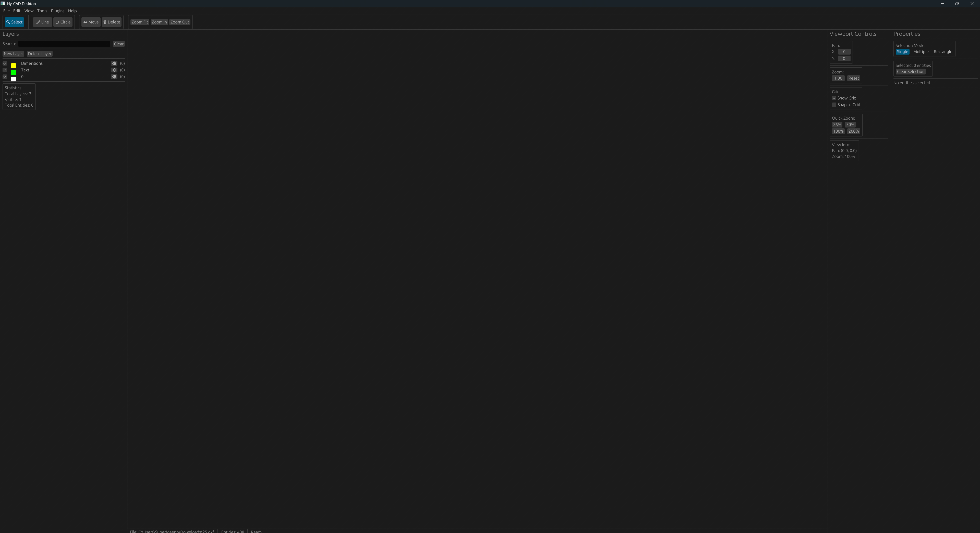Open settings gear for Text layer
Viewport: 980px width, 533px height.
pyautogui.click(x=114, y=70)
